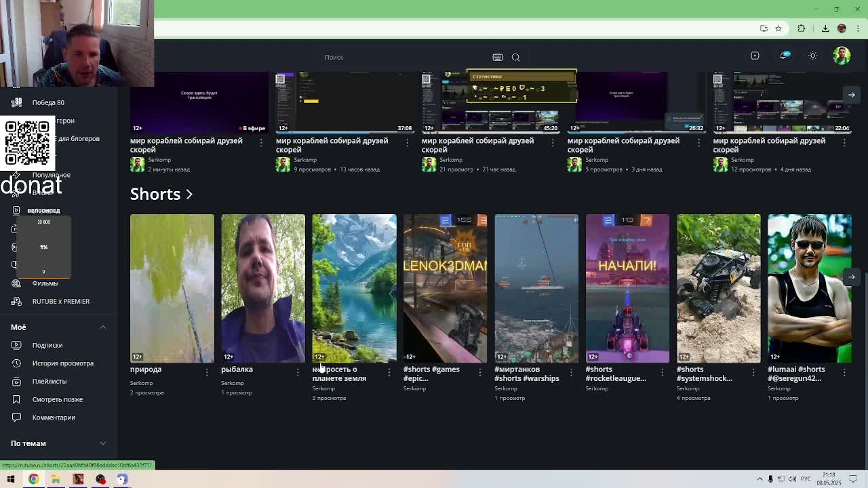
Task: Open options menu for #shorts #games #epic short
Action: coord(480,372)
